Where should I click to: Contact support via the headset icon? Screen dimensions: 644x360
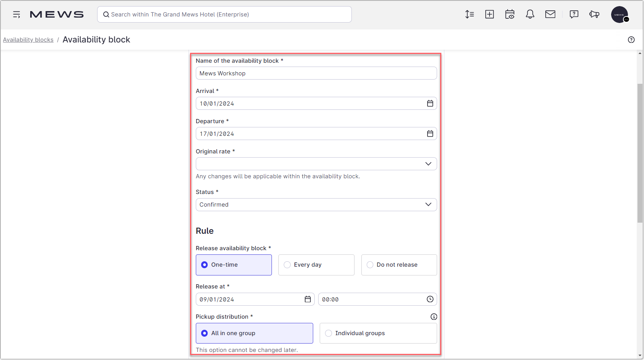pos(594,14)
